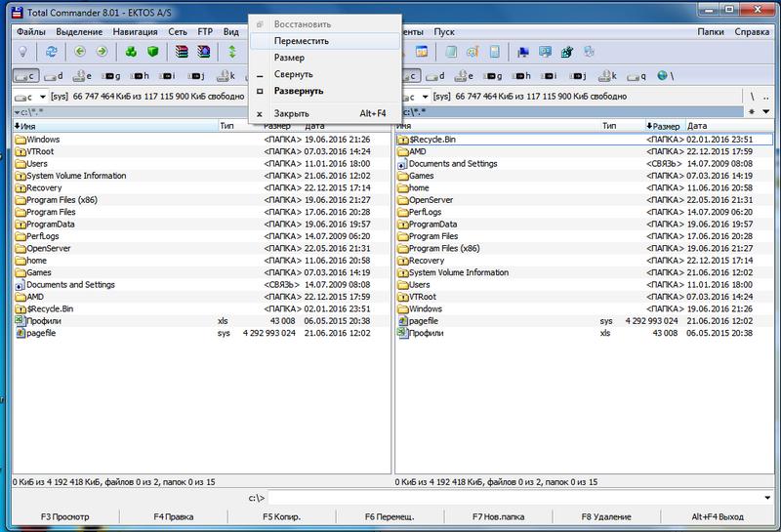Select drive i in the right panel drive bar
781x532 pixels.
coord(550,76)
